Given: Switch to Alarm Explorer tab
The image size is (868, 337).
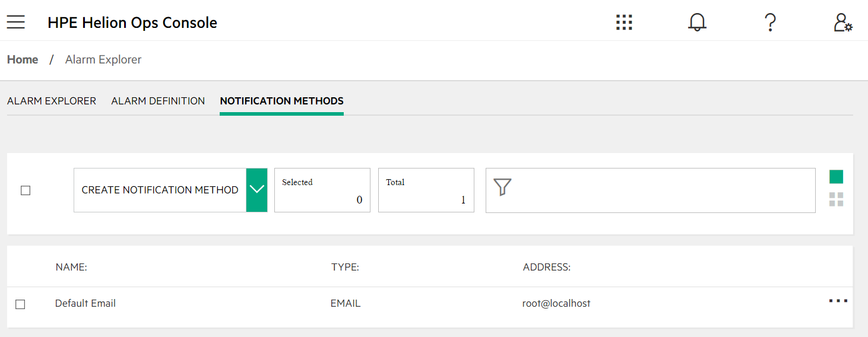Looking at the screenshot, I should click(52, 101).
